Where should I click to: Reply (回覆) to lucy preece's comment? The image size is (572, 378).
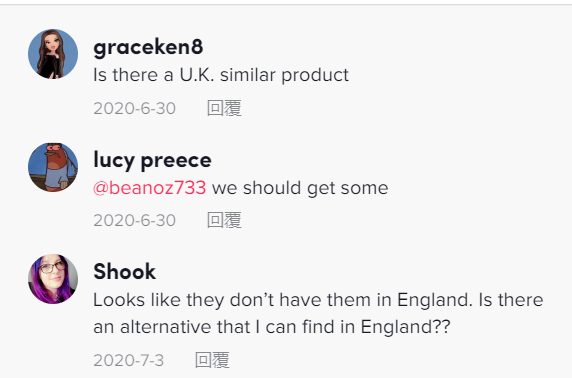(224, 220)
